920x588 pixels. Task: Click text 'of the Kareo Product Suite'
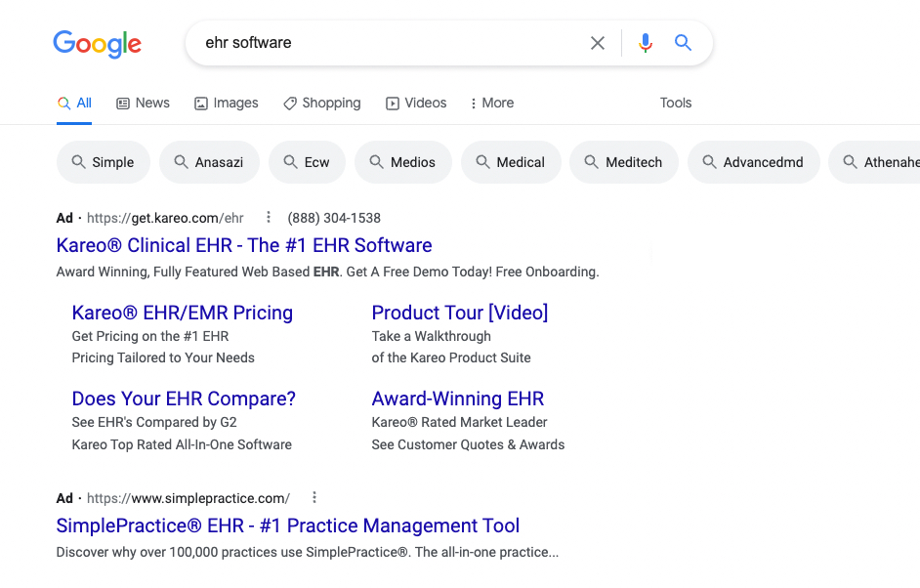[451, 357]
